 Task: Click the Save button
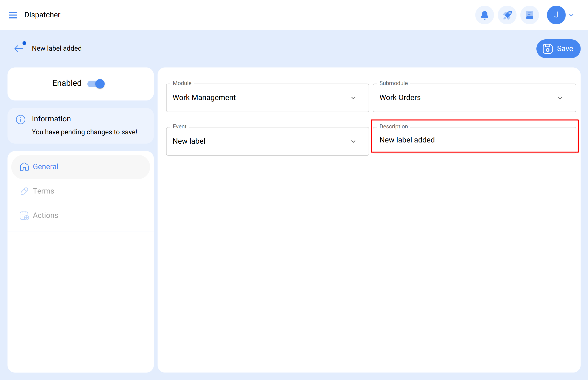[x=558, y=48]
